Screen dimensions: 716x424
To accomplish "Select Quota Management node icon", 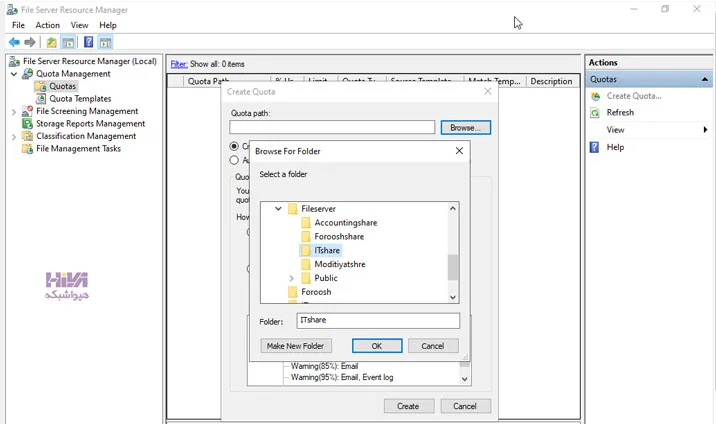I will 28,73.
